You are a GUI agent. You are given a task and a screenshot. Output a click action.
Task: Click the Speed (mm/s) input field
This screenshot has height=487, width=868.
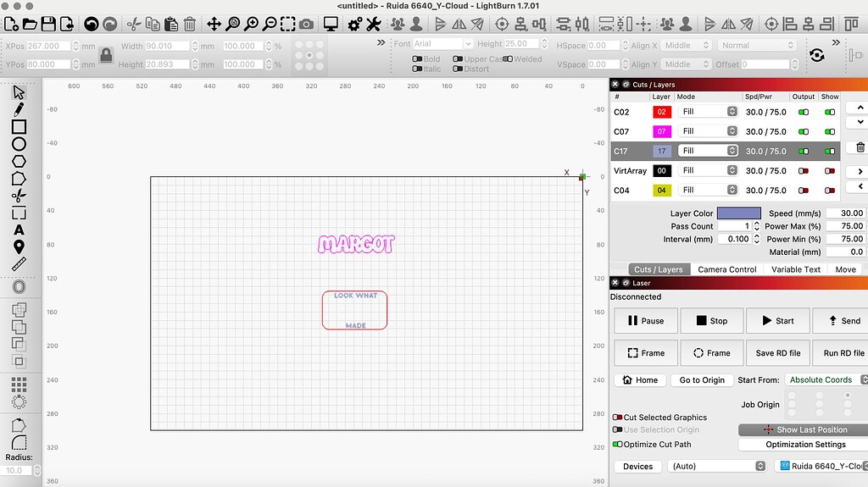845,213
